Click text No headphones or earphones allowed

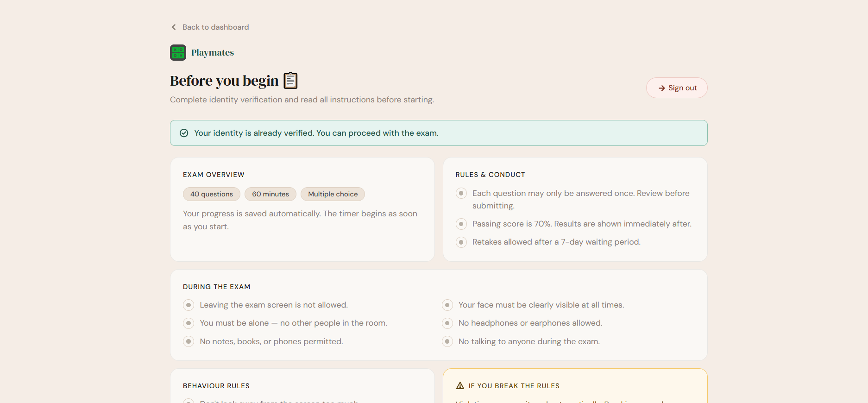(x=530, y=323)
